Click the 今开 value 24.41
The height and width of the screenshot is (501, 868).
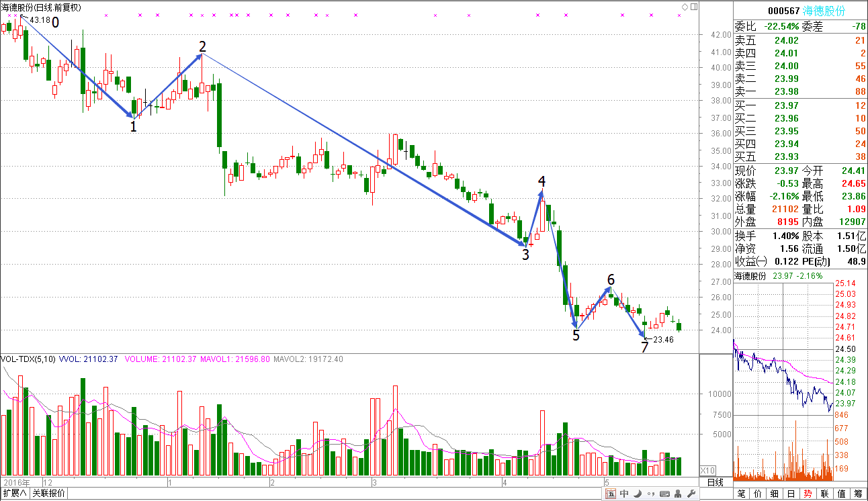coord(853,171)
